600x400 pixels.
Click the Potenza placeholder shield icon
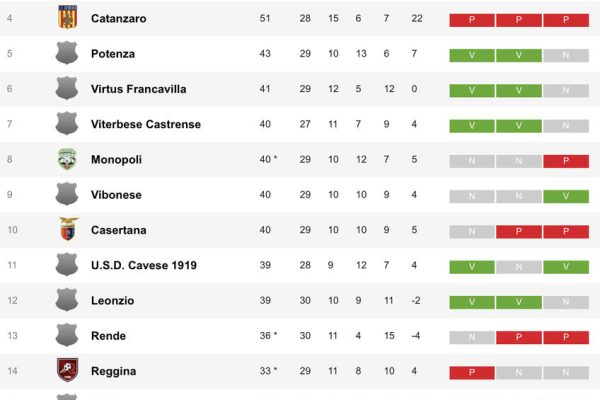(66, 54)
